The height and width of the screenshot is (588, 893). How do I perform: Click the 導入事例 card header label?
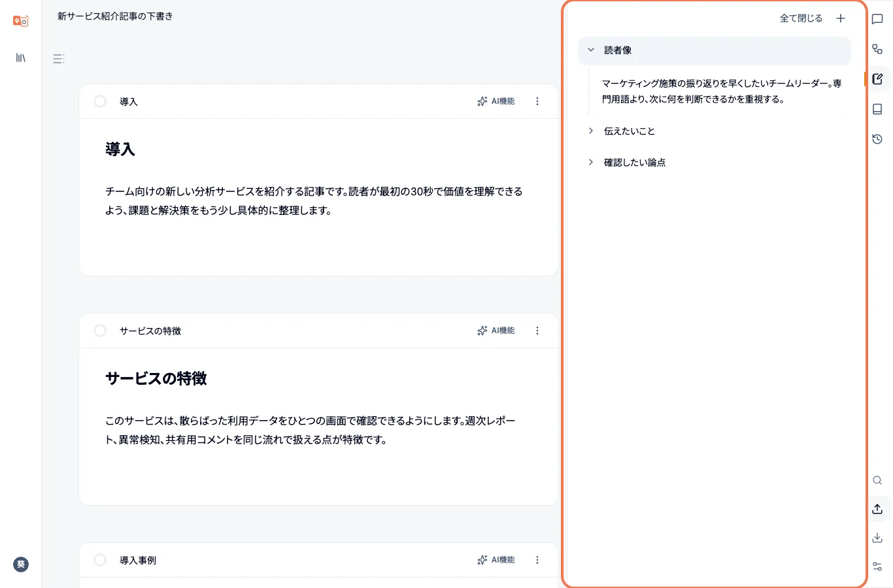point(138,561)
